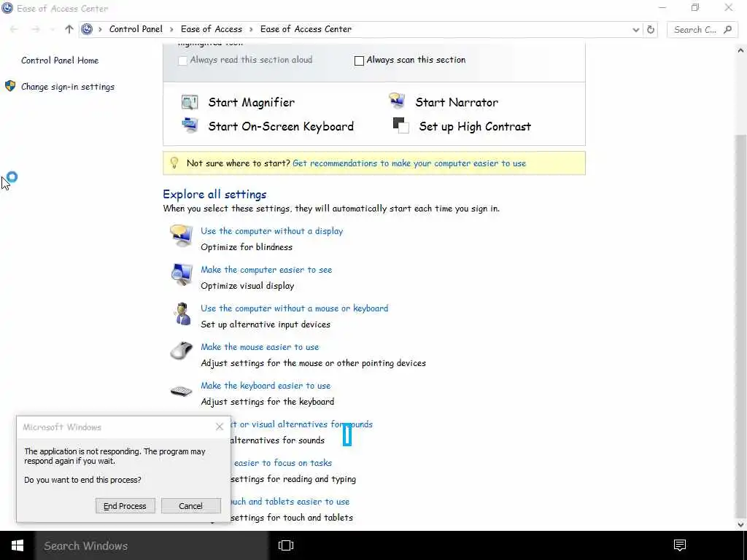
Task: Click Set up alternative input devices text
Action: coord(266,324)
